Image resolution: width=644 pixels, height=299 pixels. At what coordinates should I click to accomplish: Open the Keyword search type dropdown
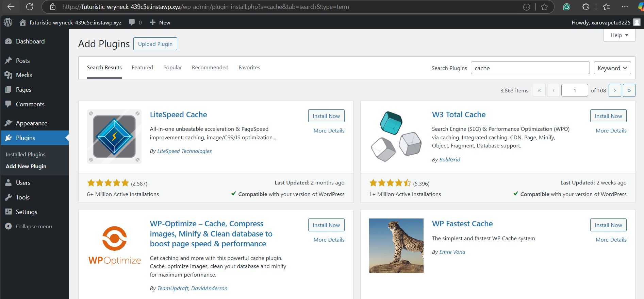pos(612,68)
